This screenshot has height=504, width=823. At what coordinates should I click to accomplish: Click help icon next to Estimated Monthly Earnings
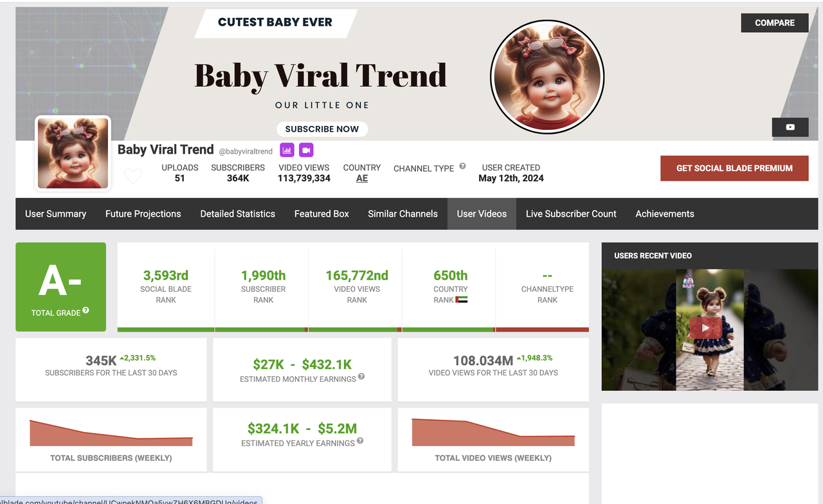[361, 377]
